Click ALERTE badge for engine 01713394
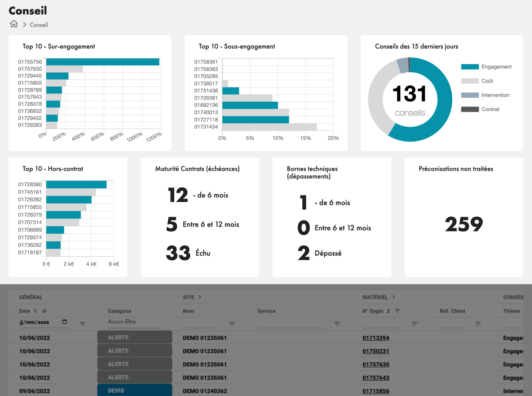532x396 pixels. click(135, 337)
